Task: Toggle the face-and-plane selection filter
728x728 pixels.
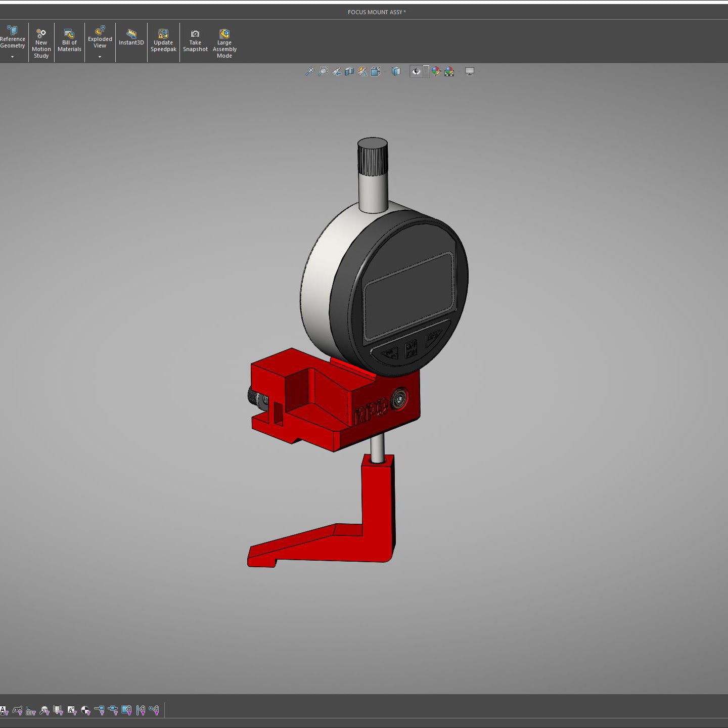Action: 126,710
